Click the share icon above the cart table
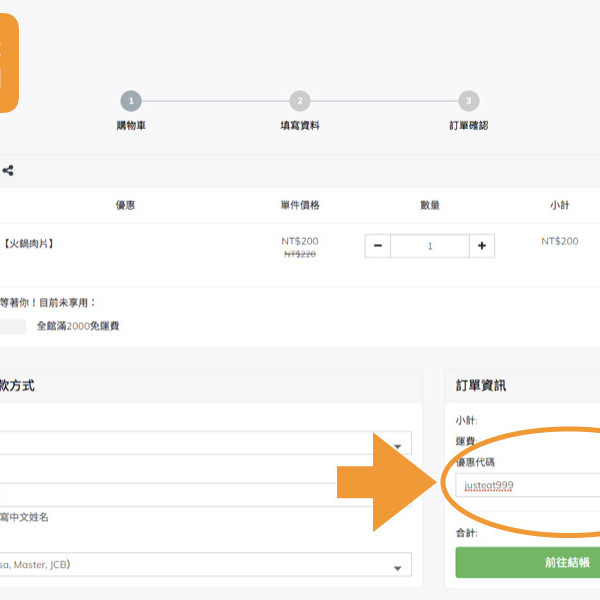 click(x=8, y=171)
